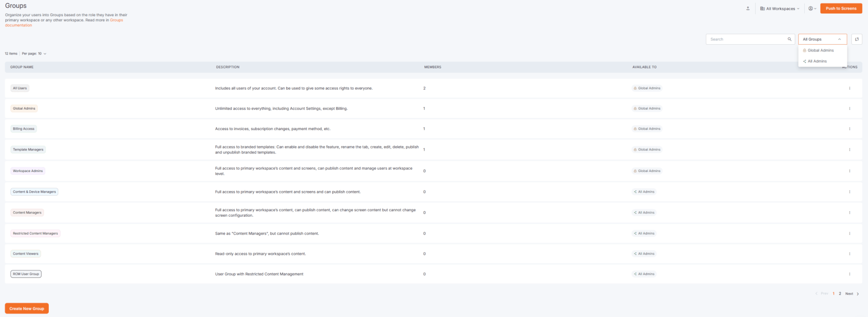
Task: Collapse the All Groups filter dropdown
Action: [822, 39]
